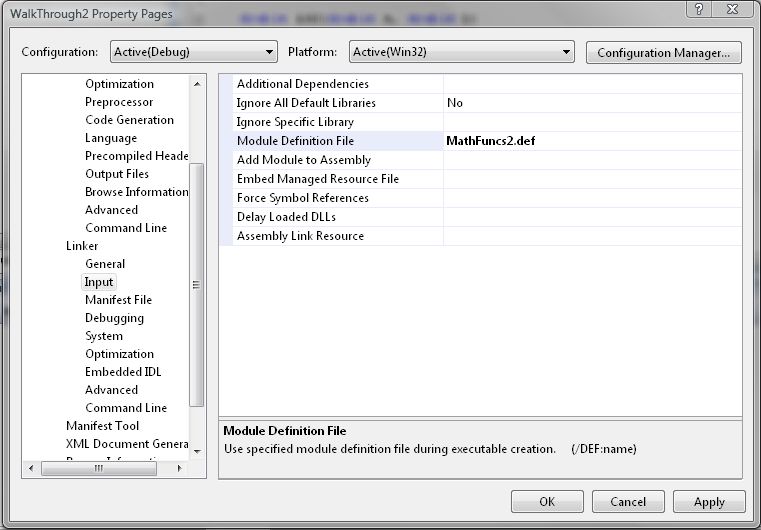Open the Platform dropdown
Image resolution: width=761 pixels, height=530 pixels.
click(x=461, y=52)
